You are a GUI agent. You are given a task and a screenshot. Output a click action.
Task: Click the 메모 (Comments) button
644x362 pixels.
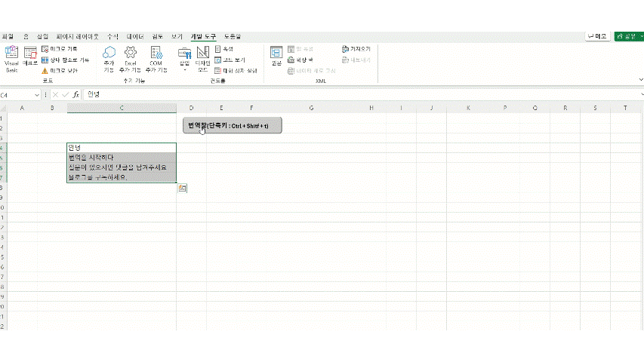click(597, 36)
